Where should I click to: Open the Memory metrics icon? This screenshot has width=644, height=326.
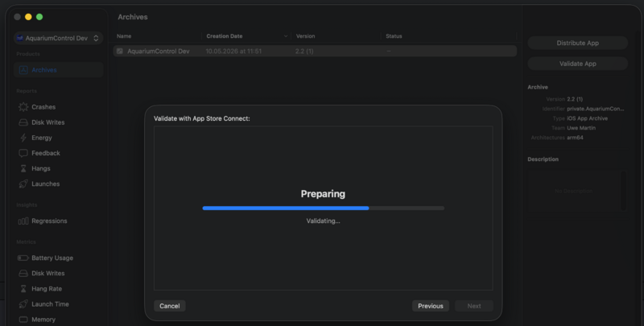tap(23, 320)
